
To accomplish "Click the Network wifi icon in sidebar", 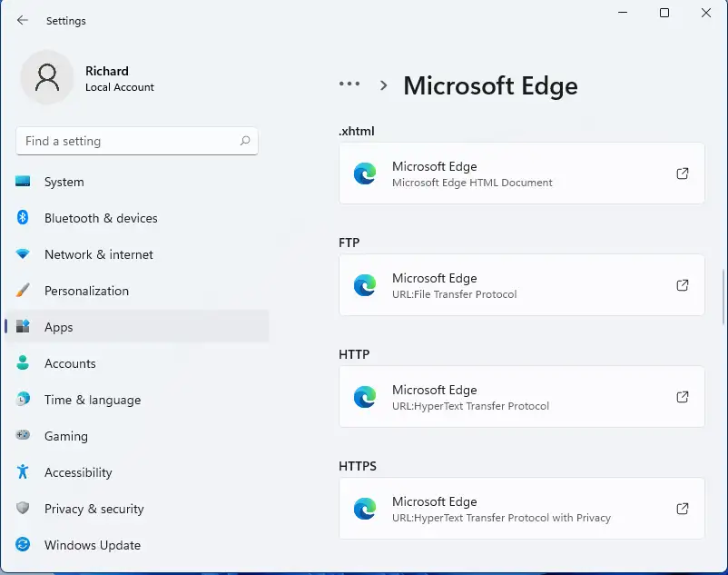I will (23, 254).
